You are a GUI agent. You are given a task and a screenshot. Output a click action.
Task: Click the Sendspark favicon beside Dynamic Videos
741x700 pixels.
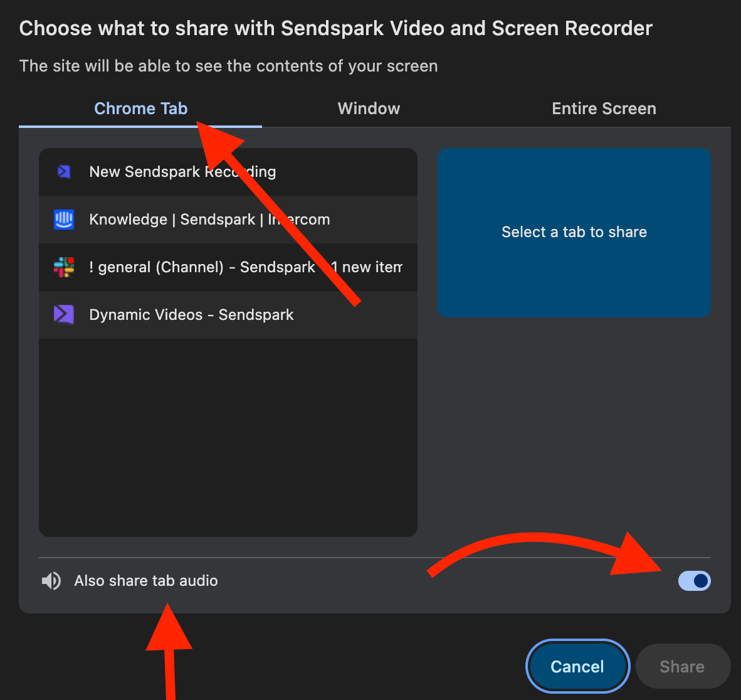pos(64,314)
